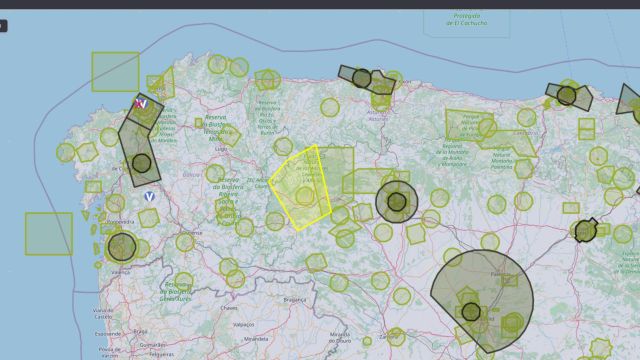Select the yellow highlighted polygon zone

pyautogui.click(x=300, y=188)
